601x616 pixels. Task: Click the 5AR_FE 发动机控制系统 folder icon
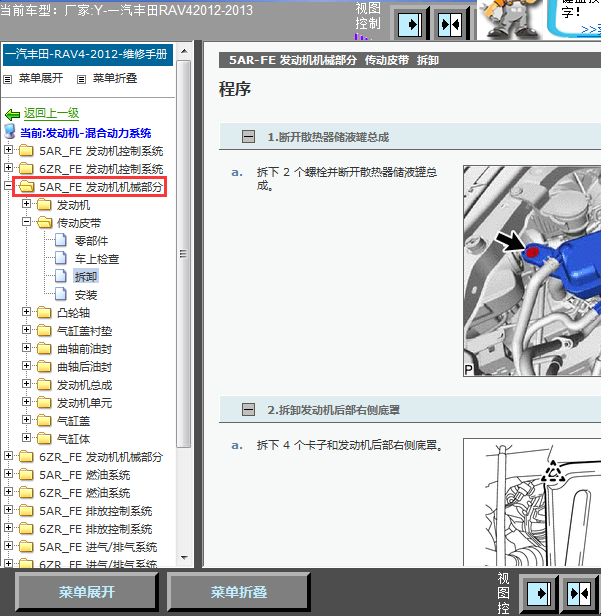[26, 150]
